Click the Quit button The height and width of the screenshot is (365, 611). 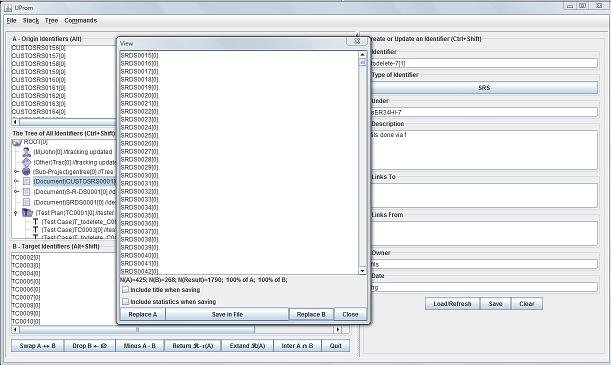pyautogui.click(x=336, y=346)
